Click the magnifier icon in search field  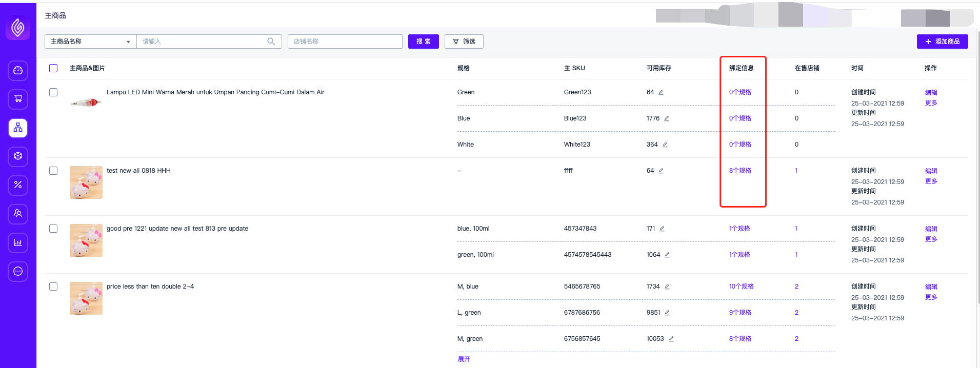click(x=271, y=42)
